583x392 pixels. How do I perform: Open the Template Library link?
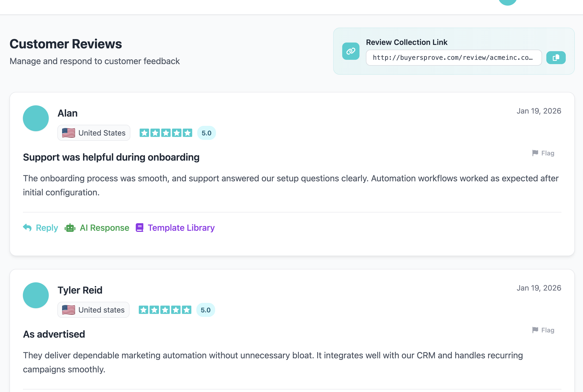tap(181, 228)
